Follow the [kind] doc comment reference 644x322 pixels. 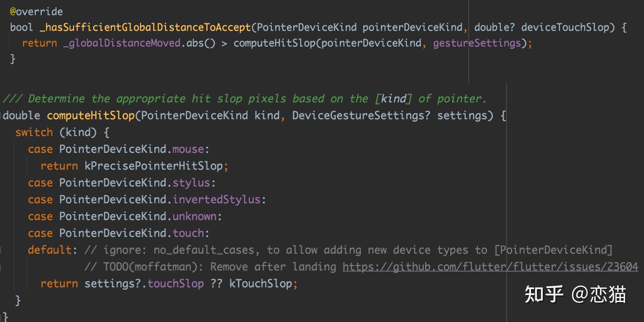pyautogui.click(x=394, y=99)
